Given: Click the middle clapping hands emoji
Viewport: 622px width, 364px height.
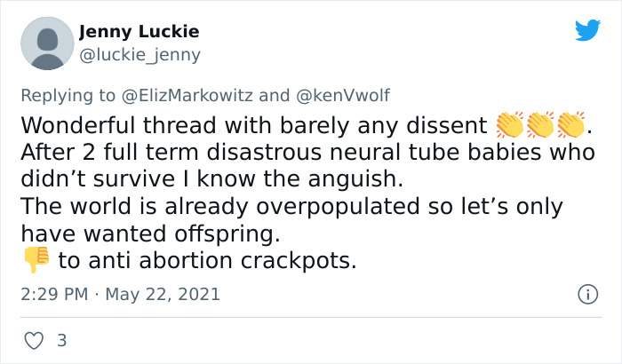Looking at the screenshot, I should (540, 125).
